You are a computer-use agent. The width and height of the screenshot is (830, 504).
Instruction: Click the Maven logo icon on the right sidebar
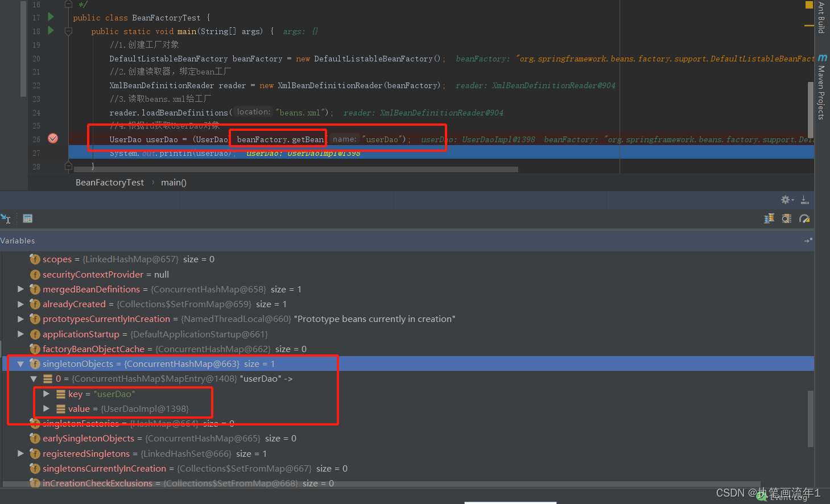click(x=821, y=57)
